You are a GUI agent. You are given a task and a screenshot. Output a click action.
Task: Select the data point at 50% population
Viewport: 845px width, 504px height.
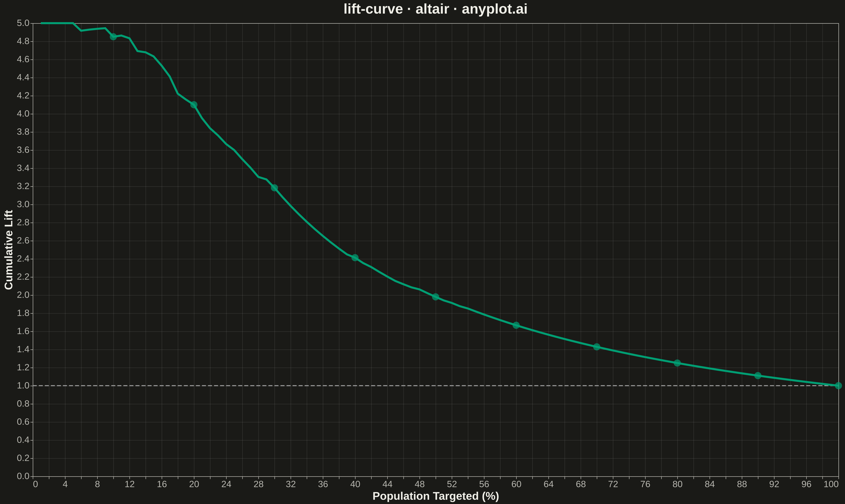point(435,297)
